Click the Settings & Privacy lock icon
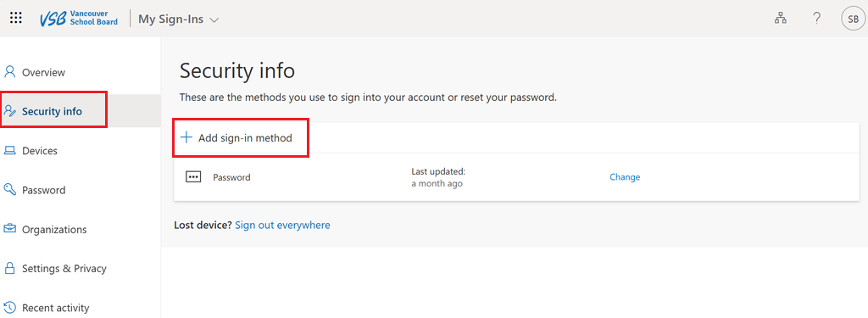The image size is (868, 318). (x=9, y=268)
